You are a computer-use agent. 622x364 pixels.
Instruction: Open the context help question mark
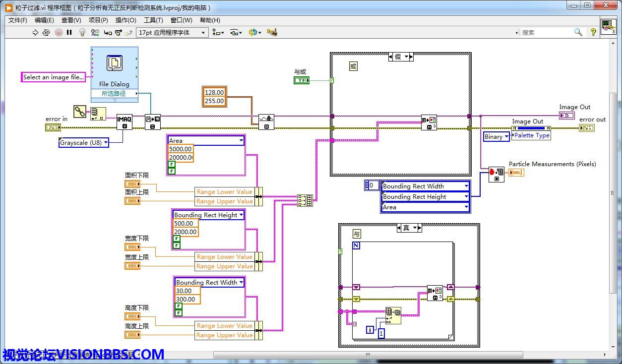click(x=593, y=32)
